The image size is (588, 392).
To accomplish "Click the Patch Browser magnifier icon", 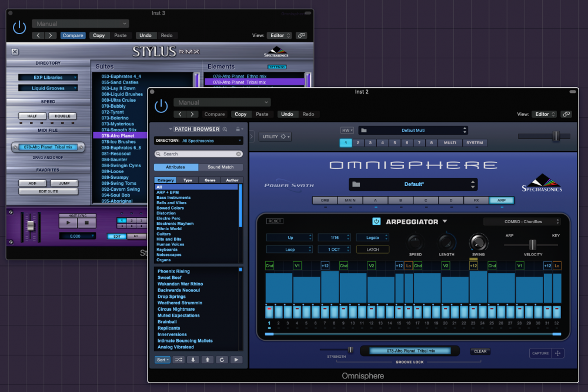I will pyautogui.click(x=225, y=129).
